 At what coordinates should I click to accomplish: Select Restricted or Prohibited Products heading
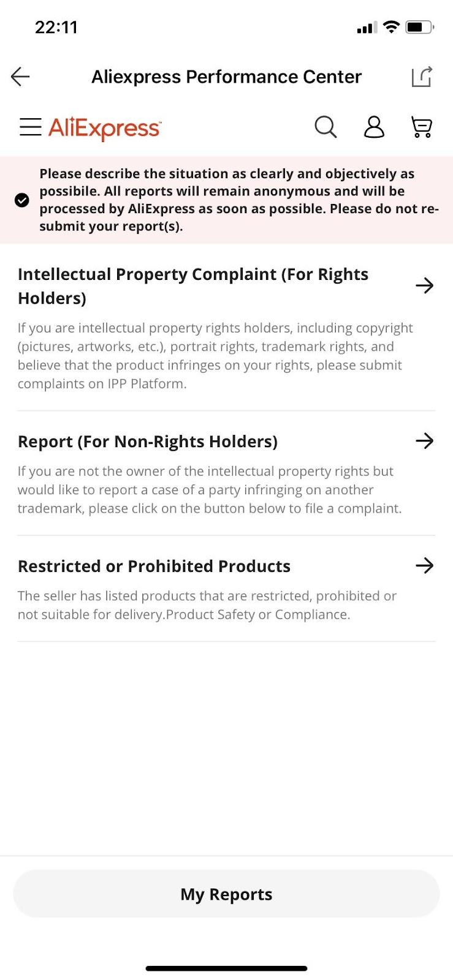[x=154, y=566]
